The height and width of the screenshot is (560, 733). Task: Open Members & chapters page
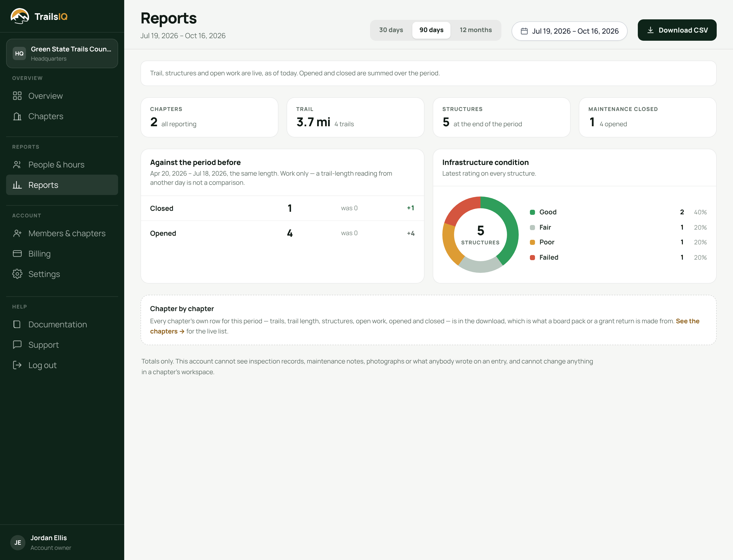click(x=62, y=233)
